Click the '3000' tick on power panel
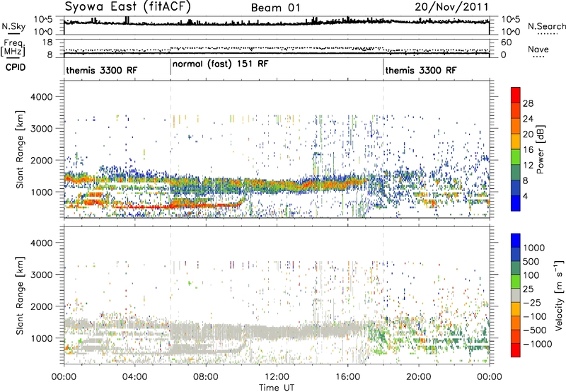 42,129
